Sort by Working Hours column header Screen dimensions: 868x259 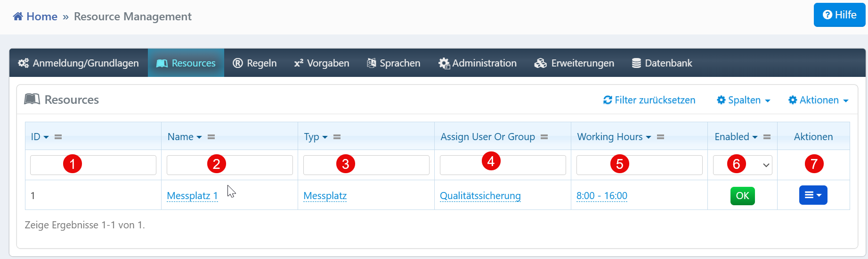[614, 137]
